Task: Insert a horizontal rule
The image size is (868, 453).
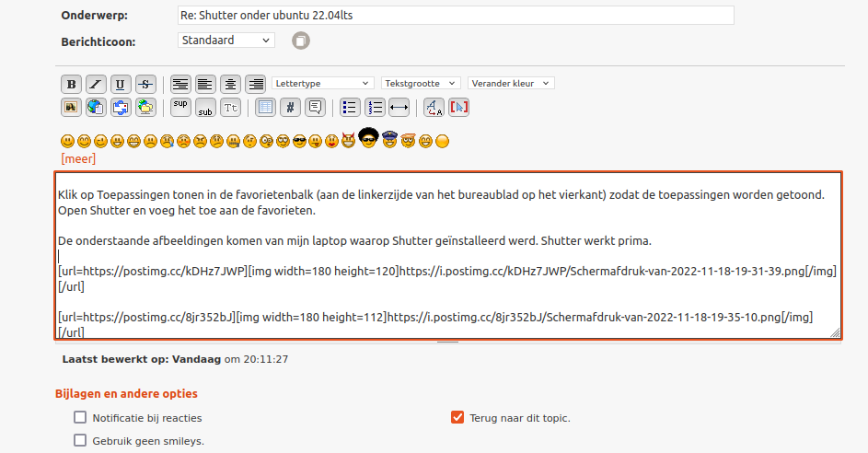Action: [x=399, y=108]
